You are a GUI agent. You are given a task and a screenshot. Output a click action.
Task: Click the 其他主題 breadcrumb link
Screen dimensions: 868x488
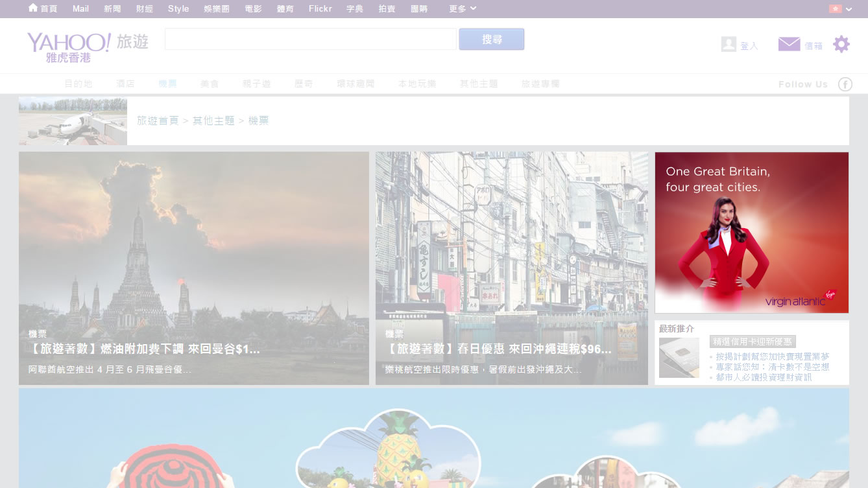click(x=213, y=121)
